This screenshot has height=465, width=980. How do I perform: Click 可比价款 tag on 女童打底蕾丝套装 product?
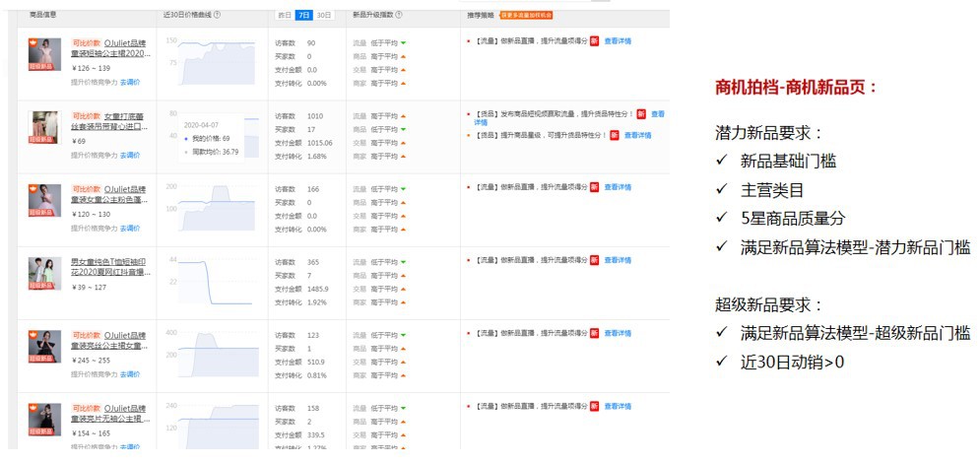click(87, 116)
